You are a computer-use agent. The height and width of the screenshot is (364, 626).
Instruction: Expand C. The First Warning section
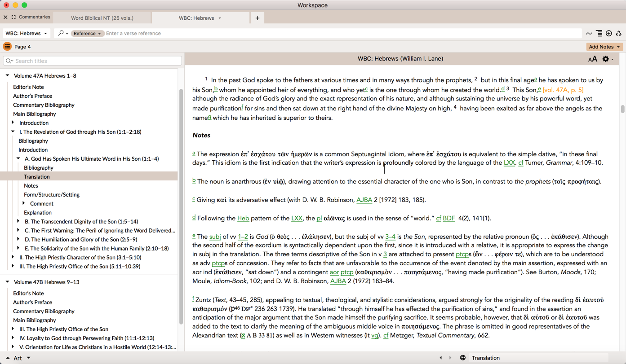click(18, 230)
